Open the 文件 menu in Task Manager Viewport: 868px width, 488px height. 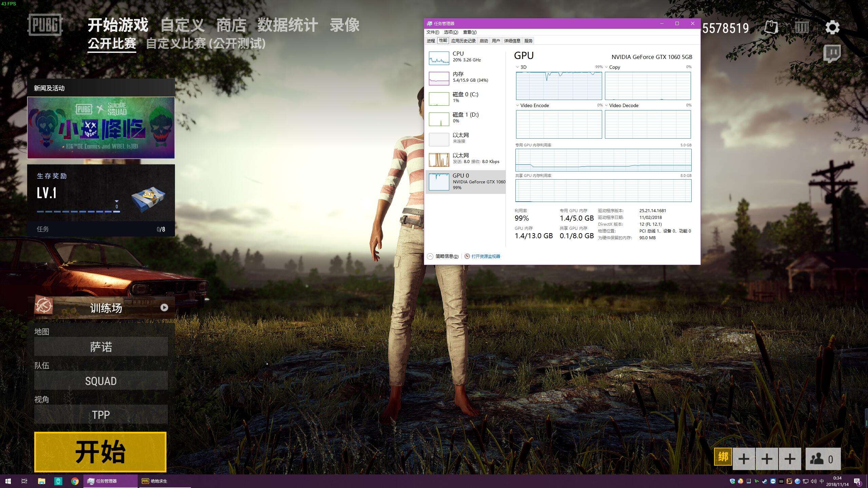[433, 32]
